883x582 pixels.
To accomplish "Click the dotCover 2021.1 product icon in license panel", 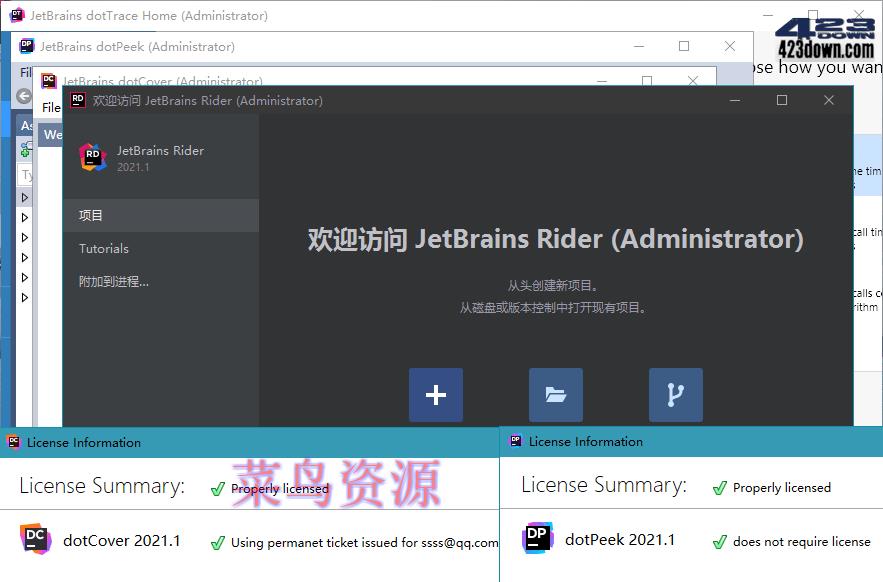I will (x=36, y=538).
